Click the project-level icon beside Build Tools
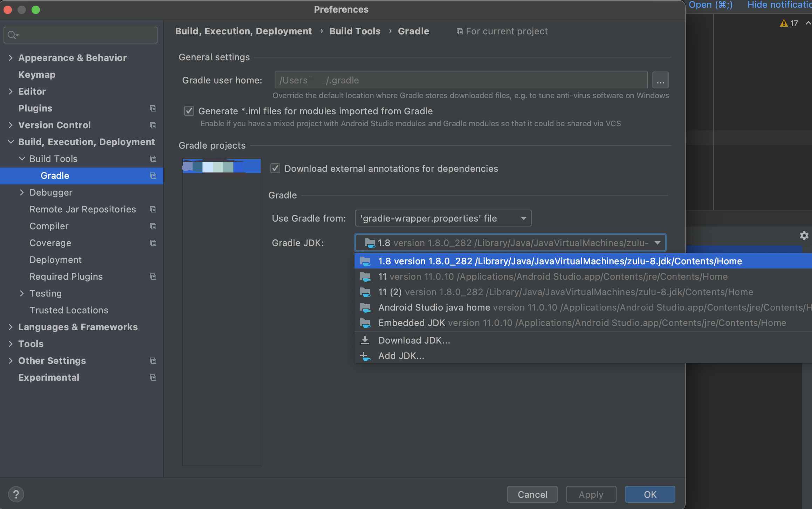Image resolution: width=812 pixels, height=509 pixels. 153,159
